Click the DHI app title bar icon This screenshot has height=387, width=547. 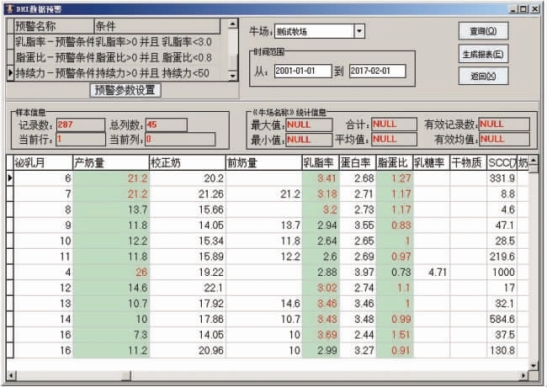coord(10,9)
